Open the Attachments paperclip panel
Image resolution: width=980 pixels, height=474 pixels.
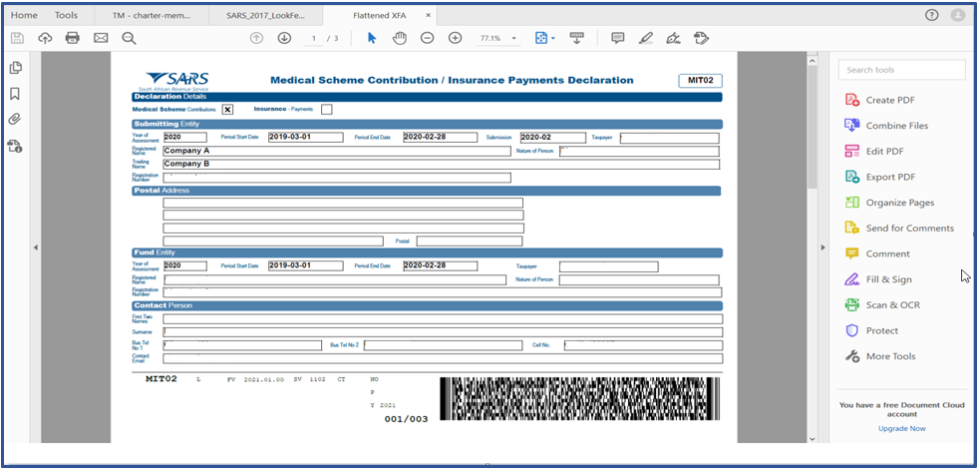[15, 120]
